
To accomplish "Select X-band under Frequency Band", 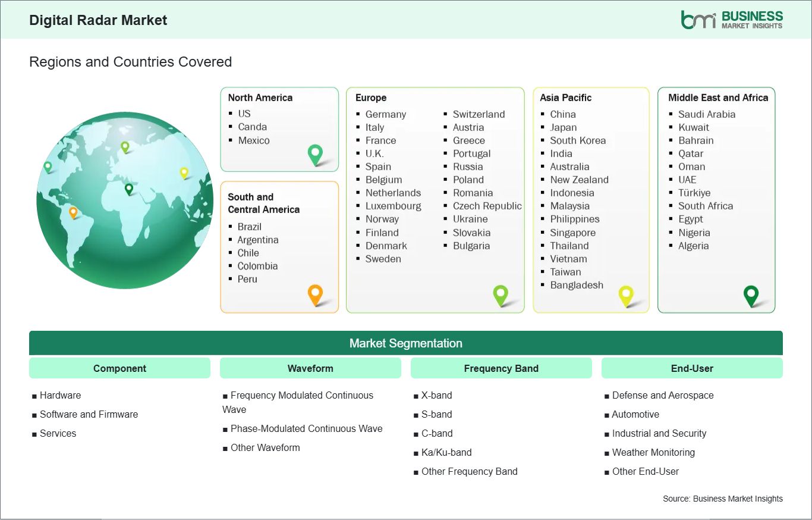I will click(x=437, y=395).
